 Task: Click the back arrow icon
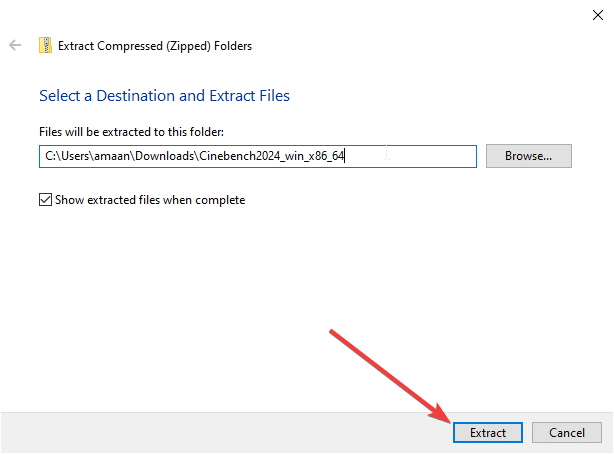tap(15, 45)
